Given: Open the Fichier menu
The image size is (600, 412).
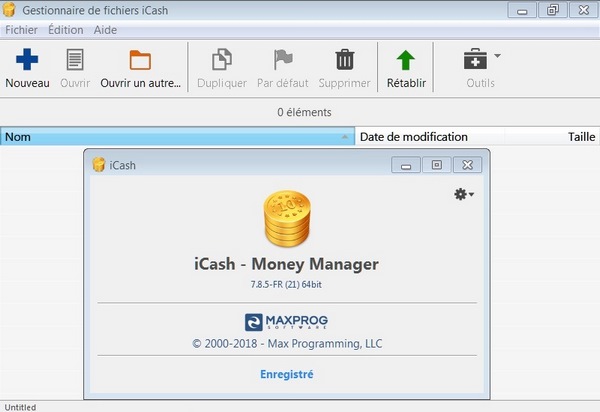Looking at the screenshot, I should coord(21,30).
